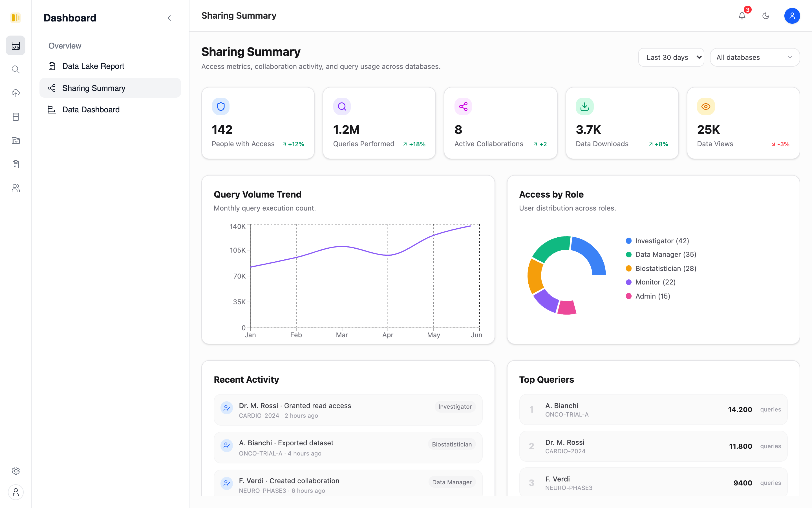812x508 pixels.
Task: Click the share icon on Active Collaborations card
Action: tap(464, 106)
